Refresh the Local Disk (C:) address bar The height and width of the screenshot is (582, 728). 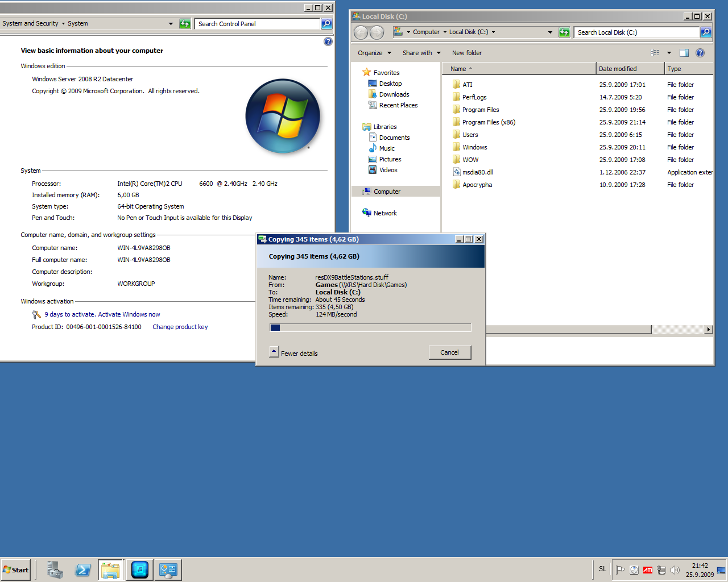(x=564, y=32)
